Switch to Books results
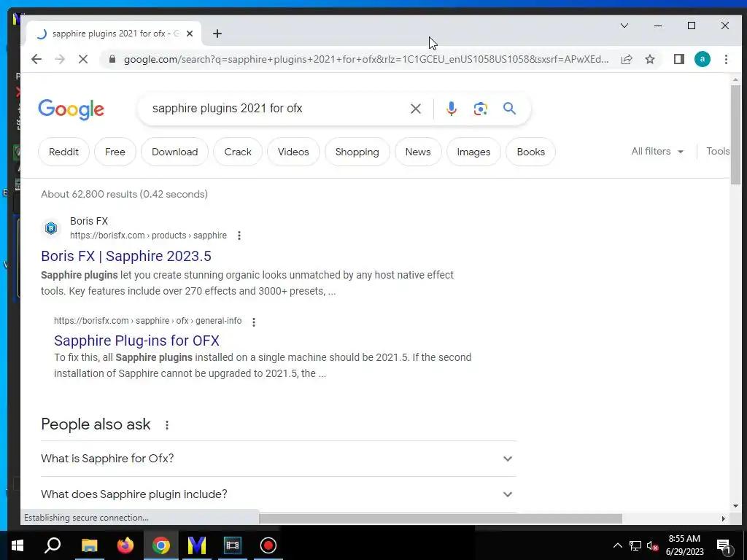 point(531,152)
